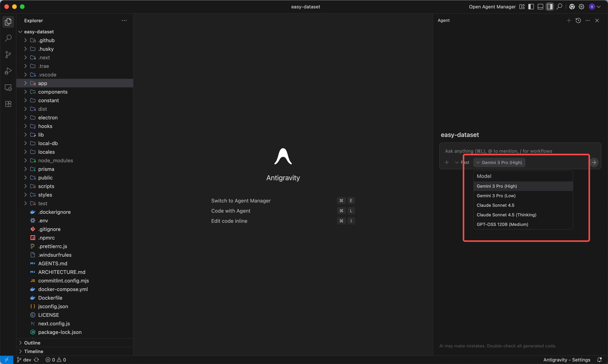The width and height of the screenshot is (608, 364).
Task: Toggle the agent side panel
Action: point(550,7)
